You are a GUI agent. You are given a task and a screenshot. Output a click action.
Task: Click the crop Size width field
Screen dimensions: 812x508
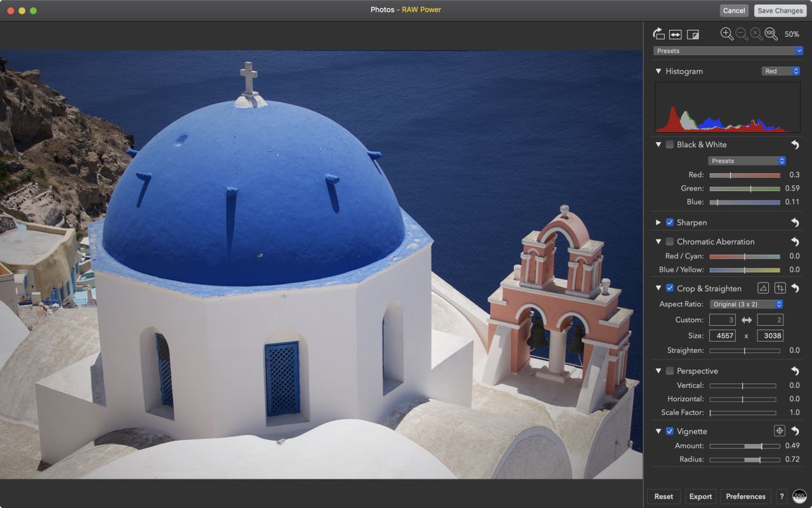click(x=721, y=335)
